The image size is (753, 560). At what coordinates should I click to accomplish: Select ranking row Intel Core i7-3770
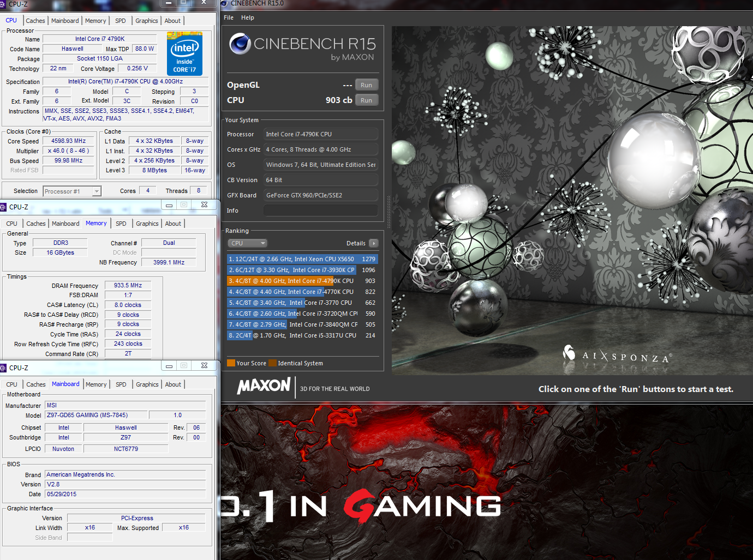pyautogui.click(x=302, y=303)
